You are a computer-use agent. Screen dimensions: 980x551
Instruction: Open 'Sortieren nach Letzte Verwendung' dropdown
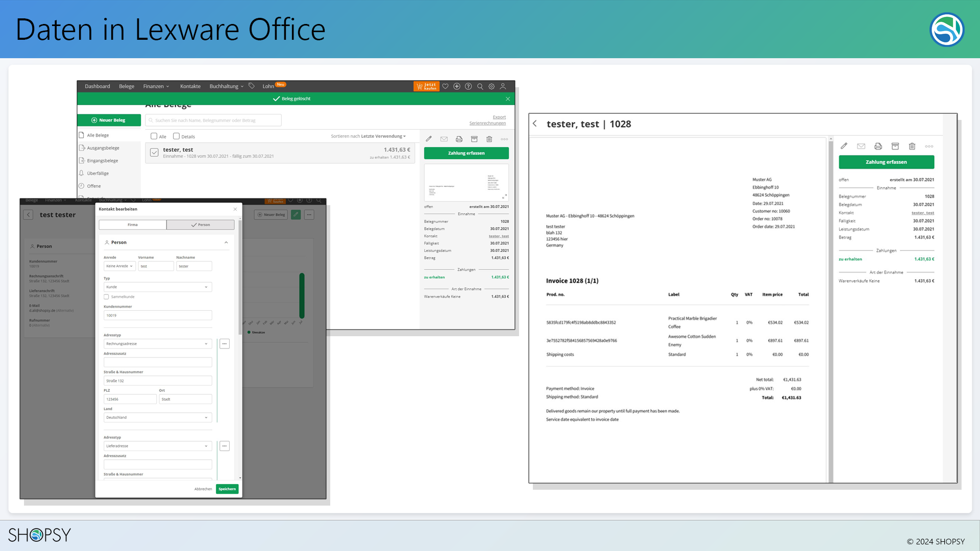click(369, 136)
